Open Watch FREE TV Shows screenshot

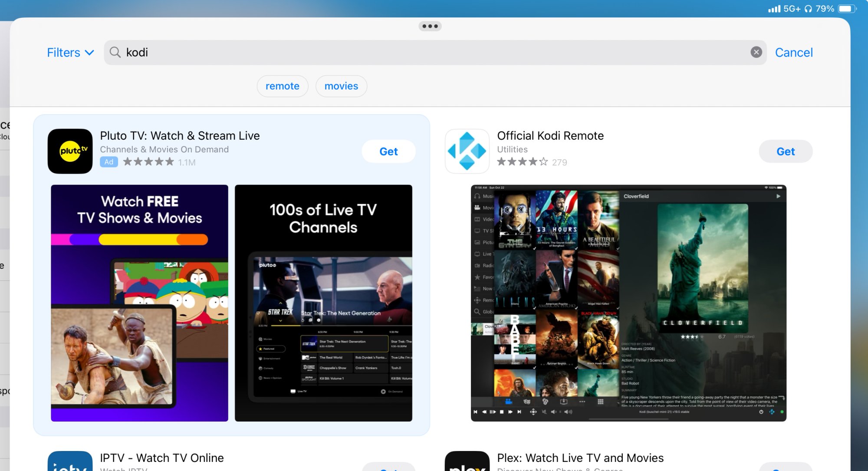point(139,303)
